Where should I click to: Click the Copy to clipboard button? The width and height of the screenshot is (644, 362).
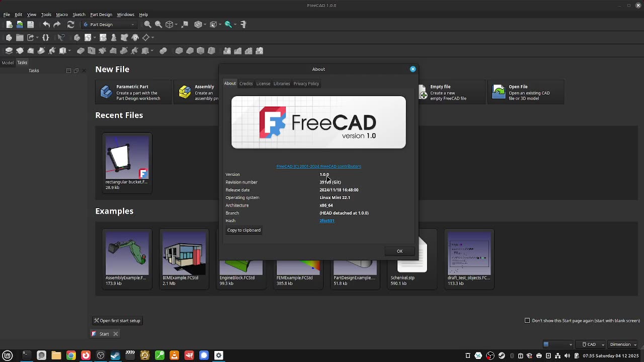[244, 230]
